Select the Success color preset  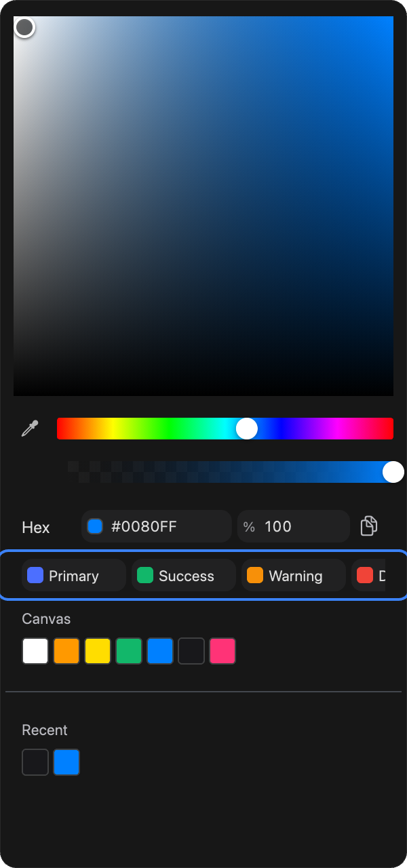pyautogui.click(x=184, y=576)
